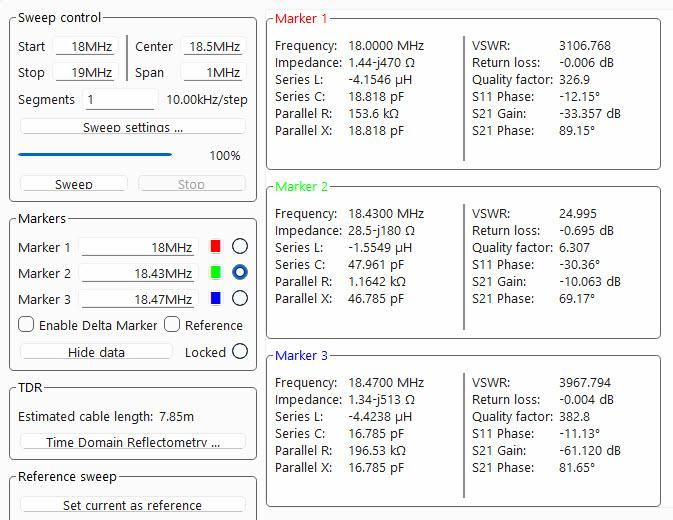This screenshot has height=520, width=673.
Task: Tick the Reference checkbox
Action: tap(172, 324)
